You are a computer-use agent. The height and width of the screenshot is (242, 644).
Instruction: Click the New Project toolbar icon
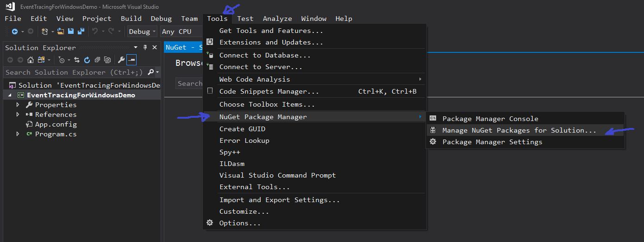[45, 32]
